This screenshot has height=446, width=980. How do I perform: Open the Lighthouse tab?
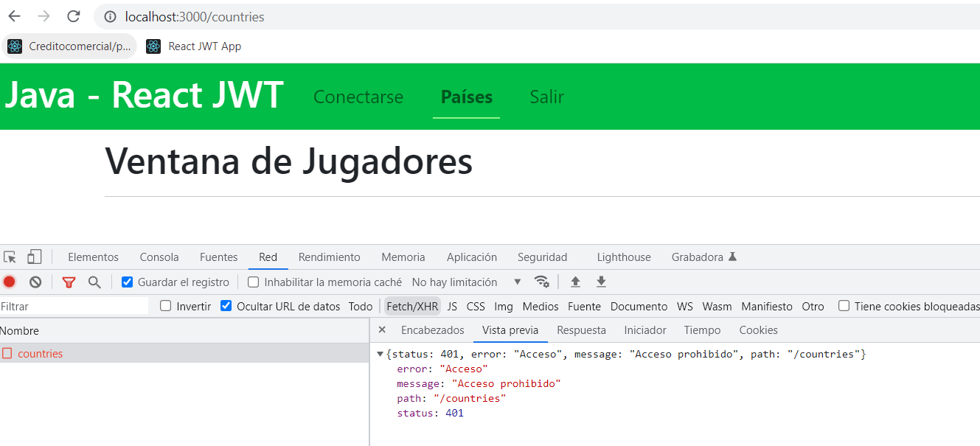[x=624, y=257]
